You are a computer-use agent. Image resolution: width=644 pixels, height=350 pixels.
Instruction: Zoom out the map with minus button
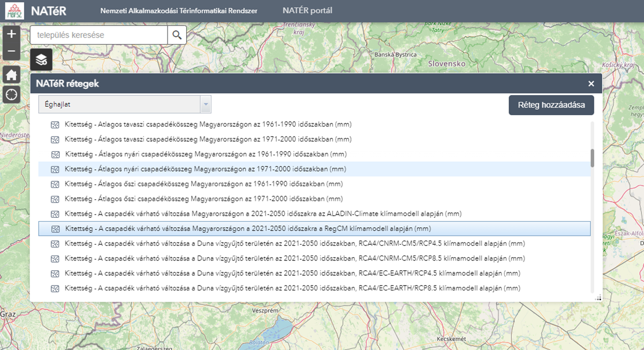click(x=11, y=51)
